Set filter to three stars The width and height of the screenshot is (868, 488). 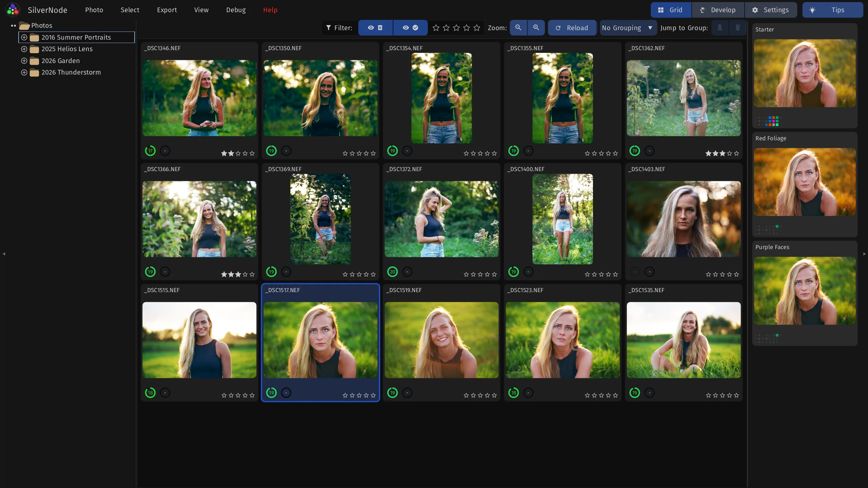456,28
